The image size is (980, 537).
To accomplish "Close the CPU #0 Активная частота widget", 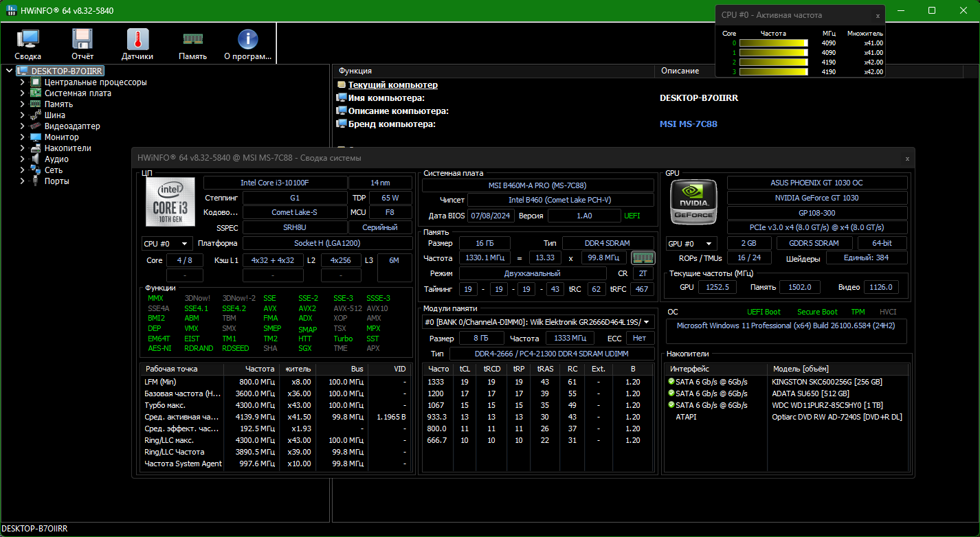I will (878, 15).
